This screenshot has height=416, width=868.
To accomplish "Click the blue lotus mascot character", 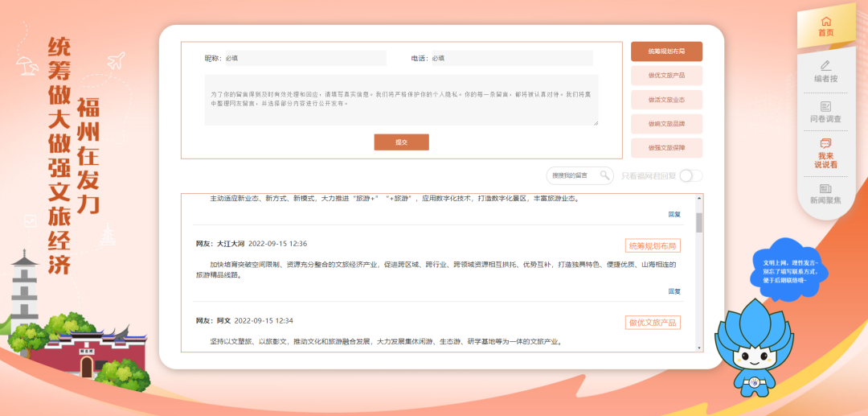I will coord(753,347).
